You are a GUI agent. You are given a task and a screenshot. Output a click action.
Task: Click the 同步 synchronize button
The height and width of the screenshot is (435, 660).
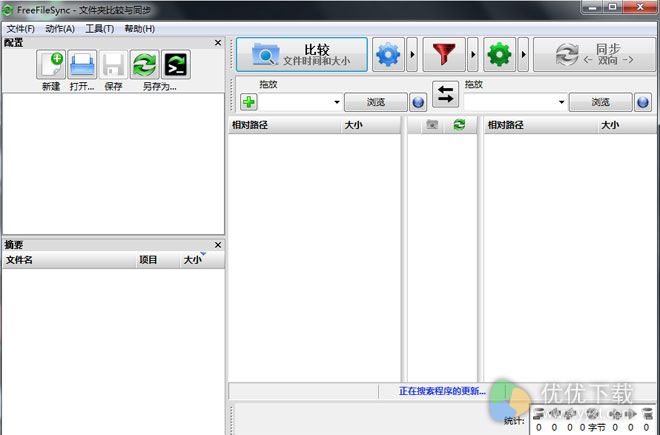[594, 54]
